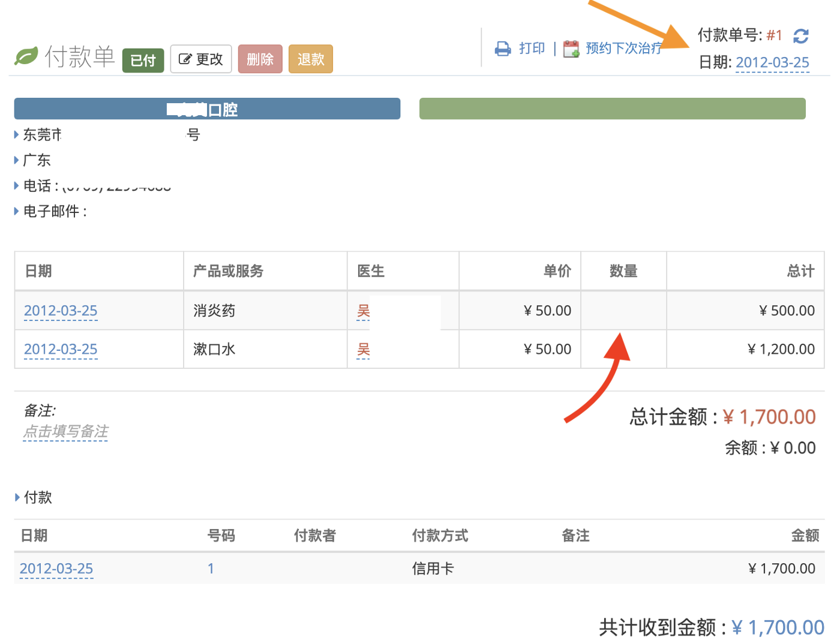The width and height of the screenshot is (840, 643).
Task: Click the payment number #1
Action: pyautogui.click(x=775, y=35)
